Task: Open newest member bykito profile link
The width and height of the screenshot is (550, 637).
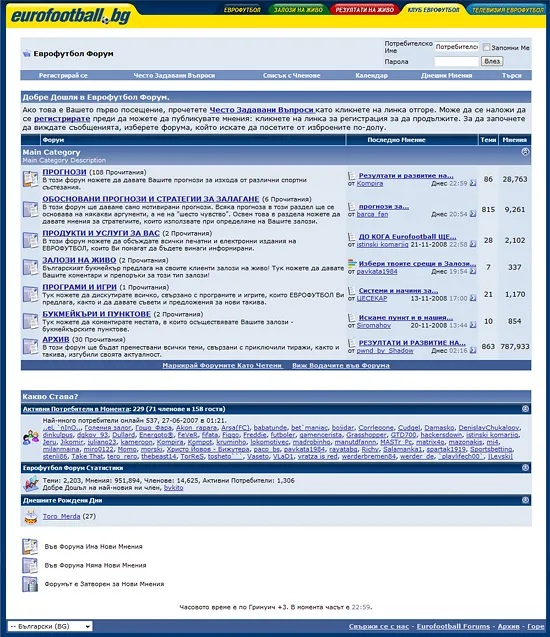Action: [173, 488]
